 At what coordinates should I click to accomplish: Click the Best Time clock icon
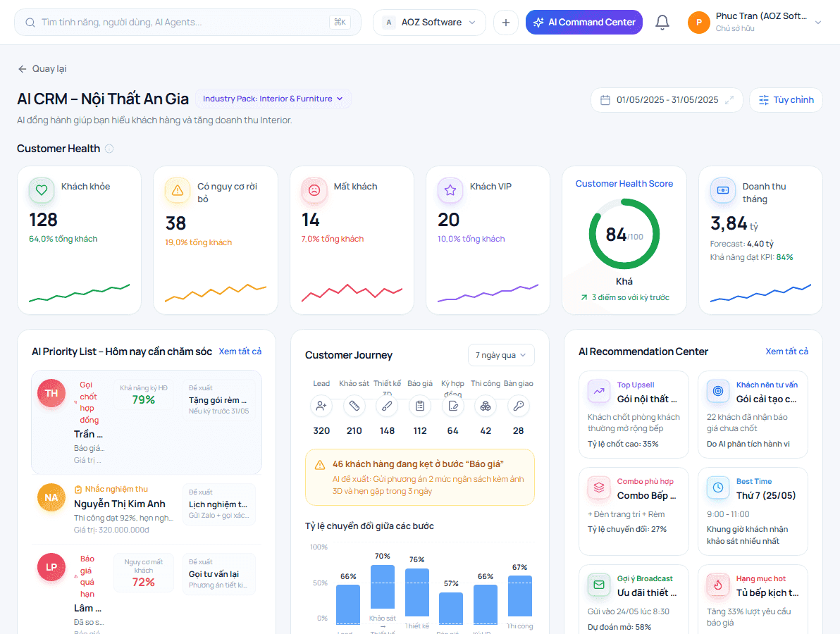click(x=718, y=487)
